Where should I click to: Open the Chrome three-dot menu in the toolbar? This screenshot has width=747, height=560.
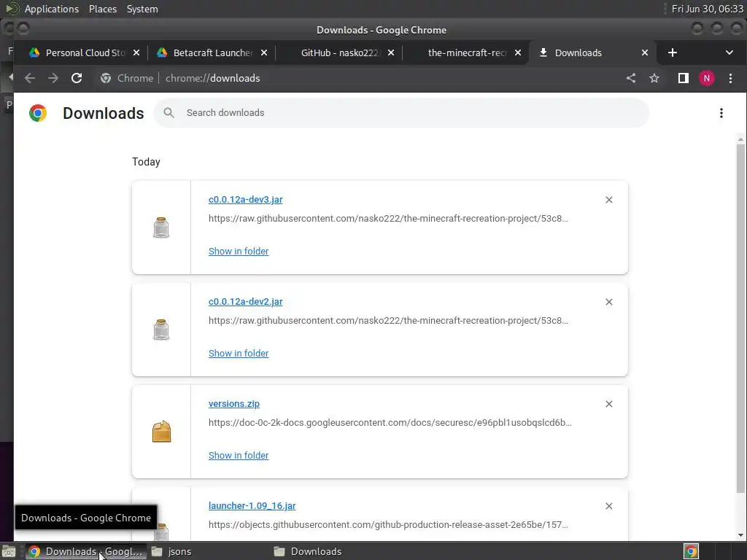click(730, 78)
